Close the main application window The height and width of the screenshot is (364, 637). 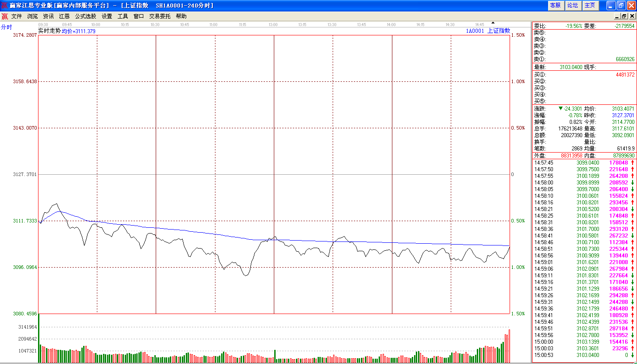click(631, 5)
